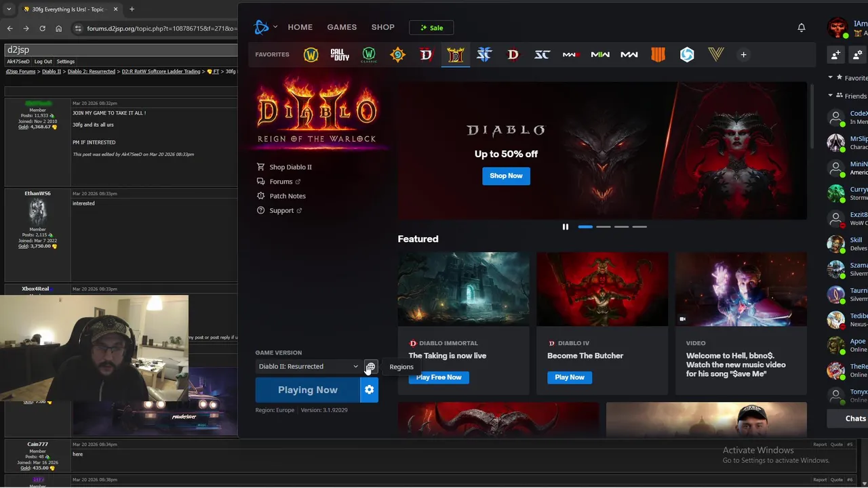Open the dropdown arrow beside Battle.net logo
Image resolution: width=868 pixels, height=488 pixels.
pos(275,27)
